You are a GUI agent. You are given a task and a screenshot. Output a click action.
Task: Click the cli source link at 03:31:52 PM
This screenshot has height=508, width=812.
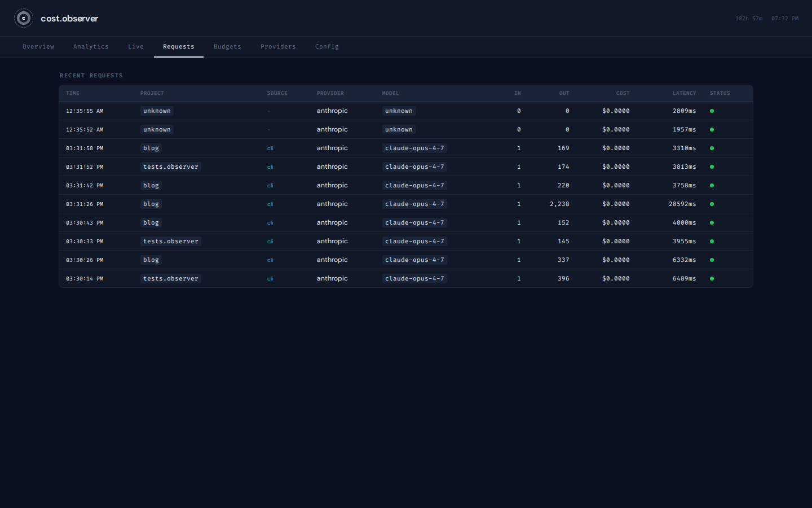click(x=270, y=167)
